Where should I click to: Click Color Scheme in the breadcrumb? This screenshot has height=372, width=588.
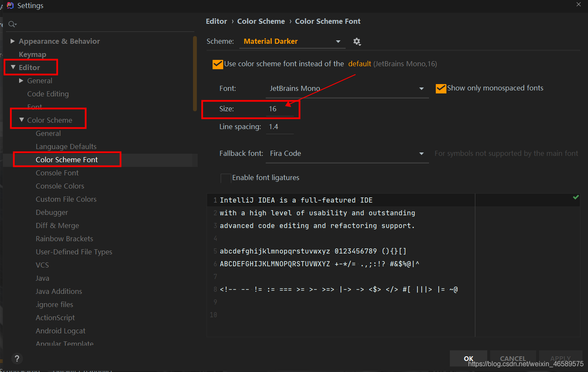click(x=261, y=21)
